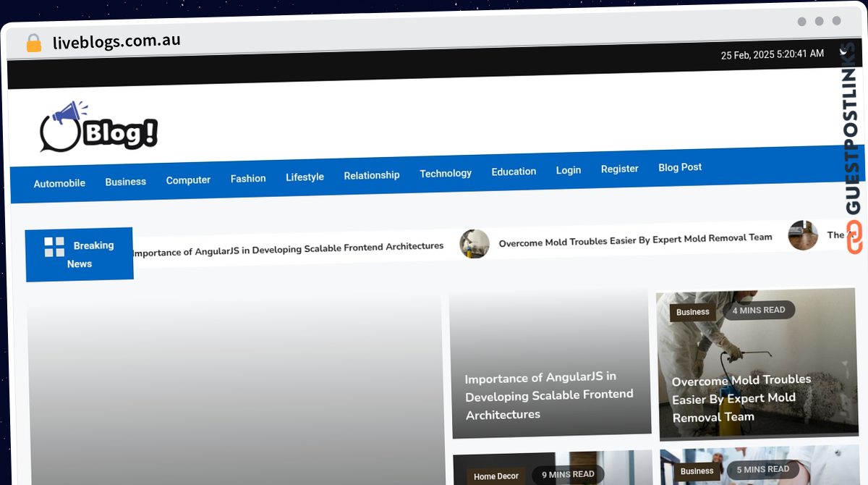868x485 pixels.
Task: Click the Blog! megaphone logo
Action: pos(98,127)
